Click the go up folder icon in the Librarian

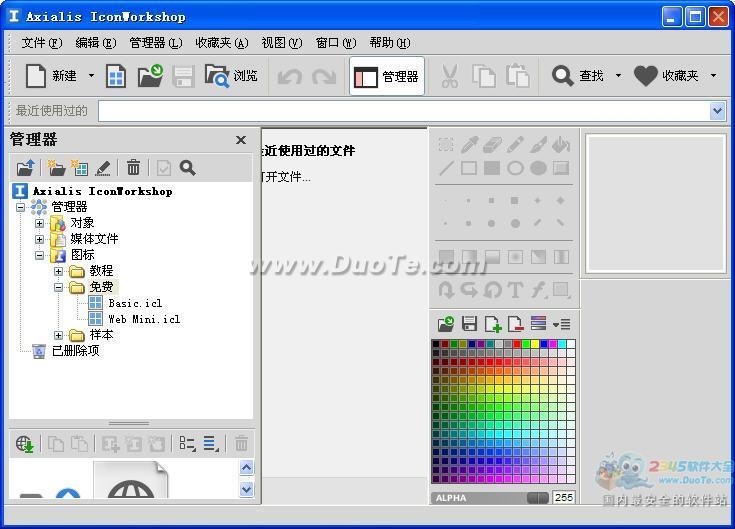coord(25,168)
